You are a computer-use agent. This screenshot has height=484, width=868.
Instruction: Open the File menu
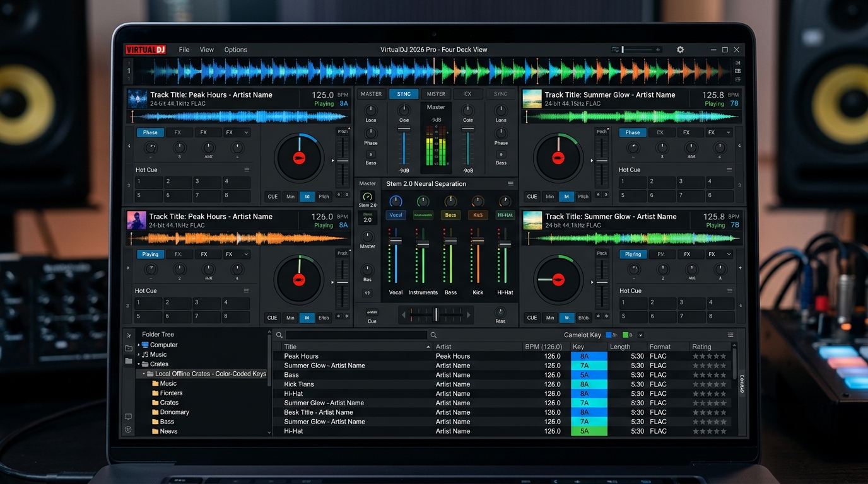tap(184, 50)
